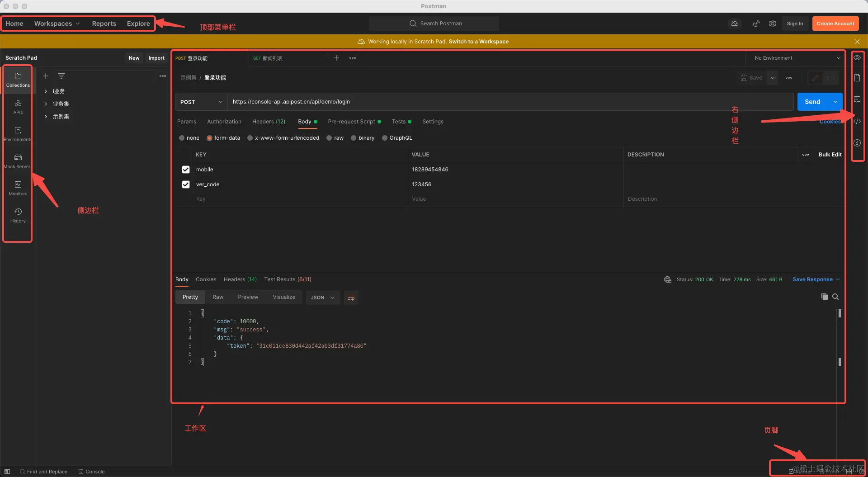Open Bulk Edit for form data
The height and width of the screenshot is (477, 868).
coord(830,155)
